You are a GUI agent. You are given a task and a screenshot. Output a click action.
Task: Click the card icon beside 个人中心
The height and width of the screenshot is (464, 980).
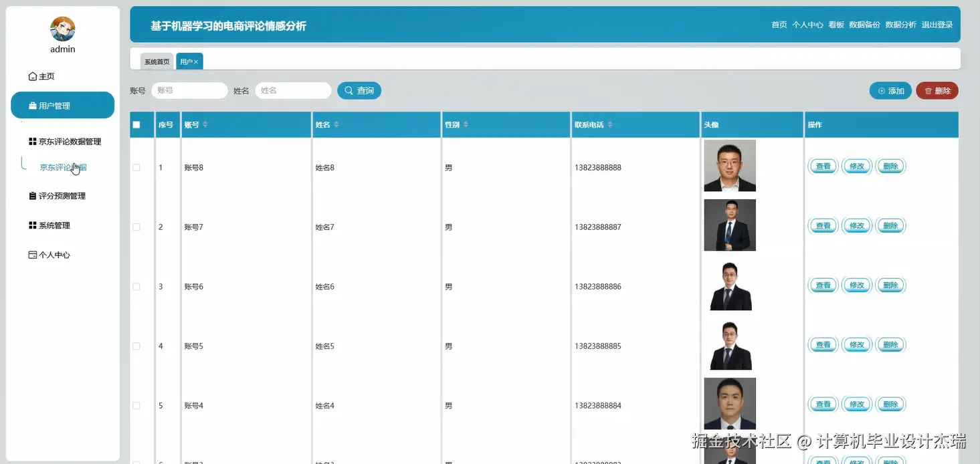[32, 255]
